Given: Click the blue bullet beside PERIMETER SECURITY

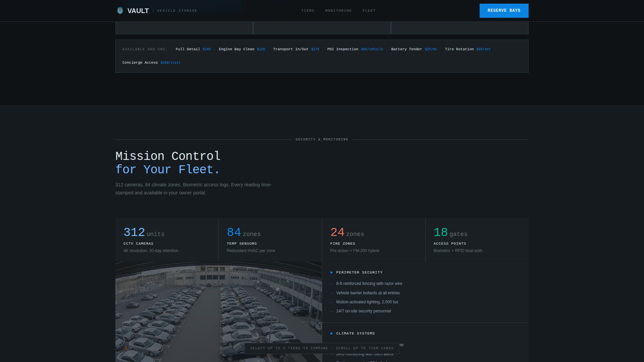Looking at the screenshot, I should tap(332, 272).
